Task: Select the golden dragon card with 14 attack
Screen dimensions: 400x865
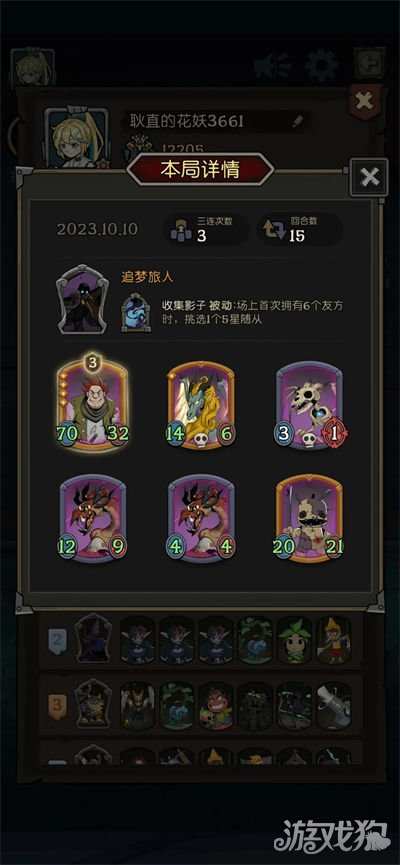Action: point(201,405)
